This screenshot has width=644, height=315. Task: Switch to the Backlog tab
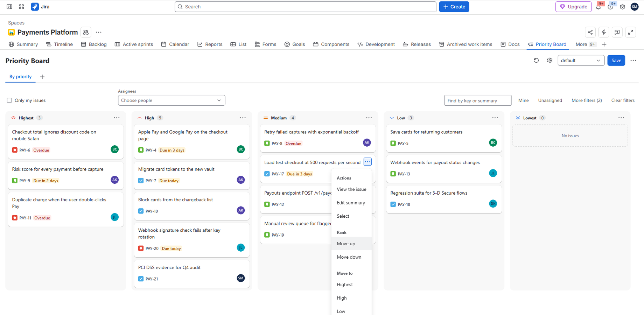pos(94,44)
